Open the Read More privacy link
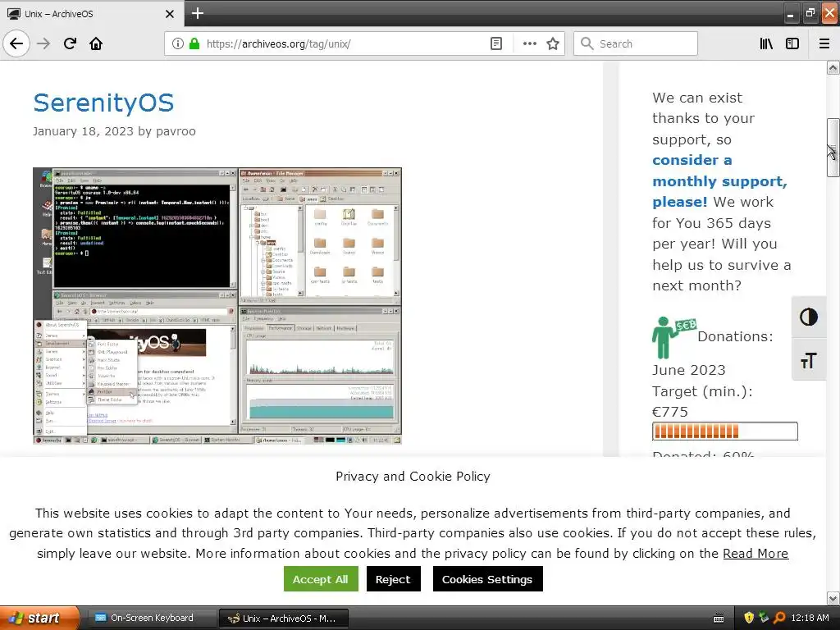Image resolution: width=840 pixels, height=630 pixels. [x=756, y=554]
